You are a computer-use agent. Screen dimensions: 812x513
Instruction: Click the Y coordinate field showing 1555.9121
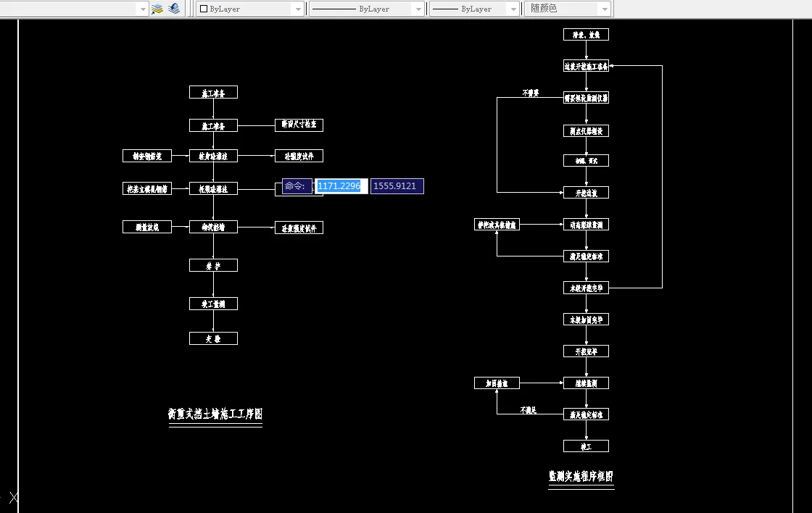coord(397,185)
